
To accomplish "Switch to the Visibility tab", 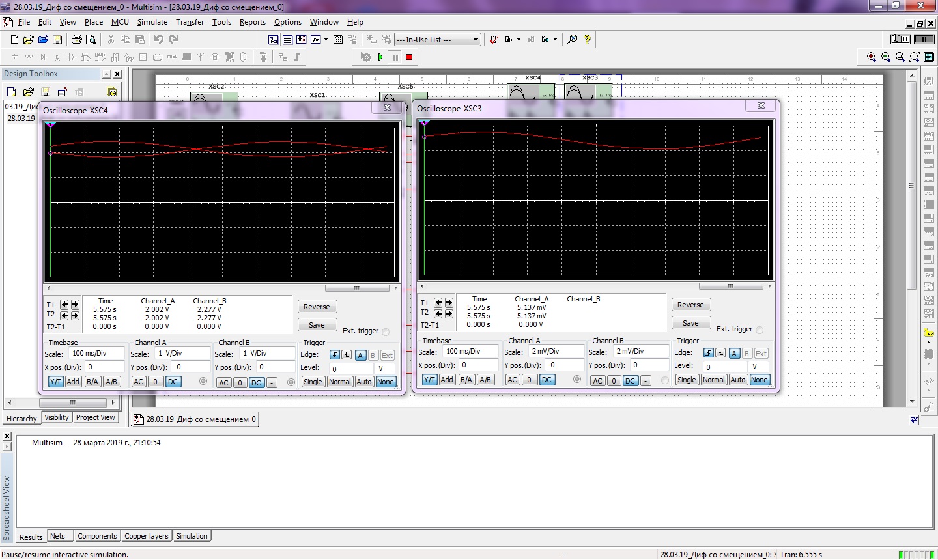I will coord(57,418).
